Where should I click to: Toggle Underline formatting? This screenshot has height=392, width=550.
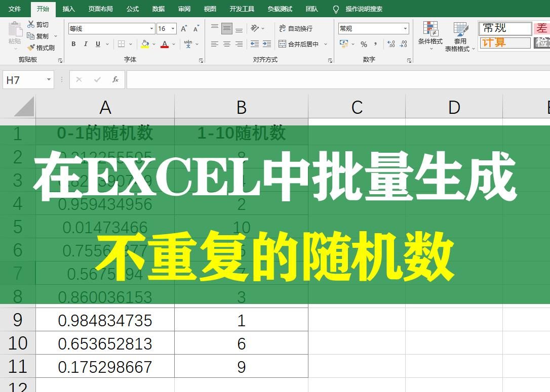[98, 44]
